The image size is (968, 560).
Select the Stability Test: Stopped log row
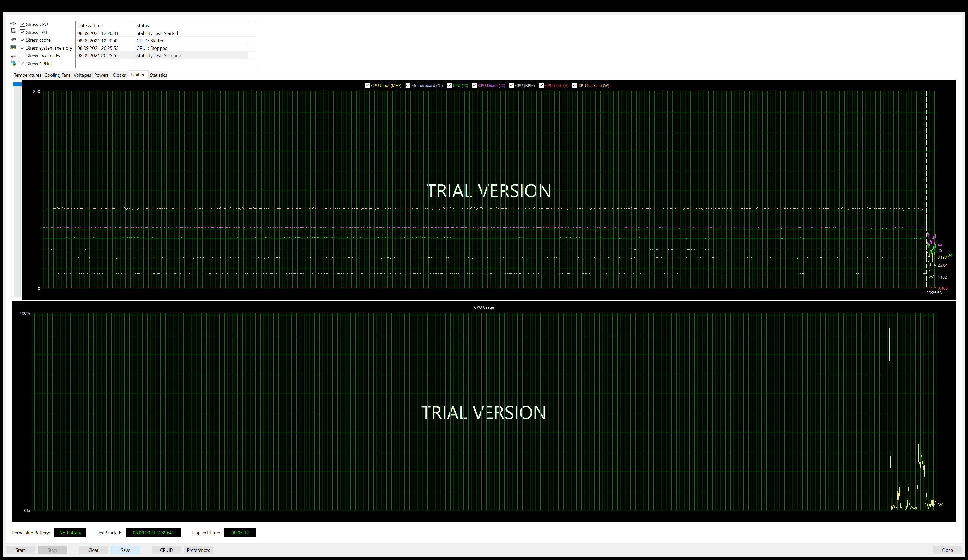pyautogui.click(x=159, y=55)
